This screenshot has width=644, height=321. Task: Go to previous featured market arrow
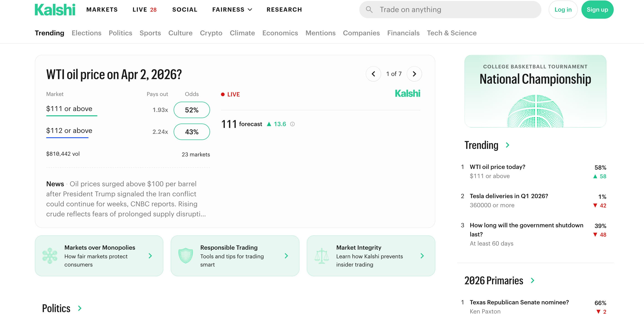click(373, 74)
